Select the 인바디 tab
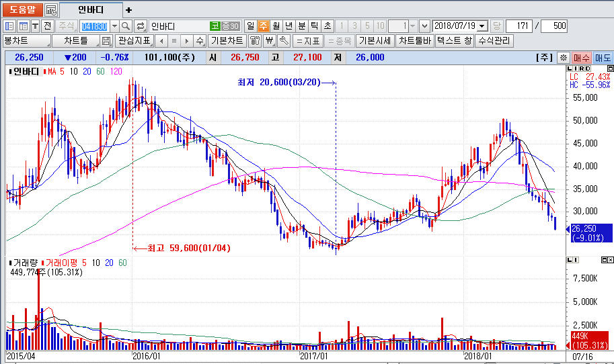 click(91, 9)
